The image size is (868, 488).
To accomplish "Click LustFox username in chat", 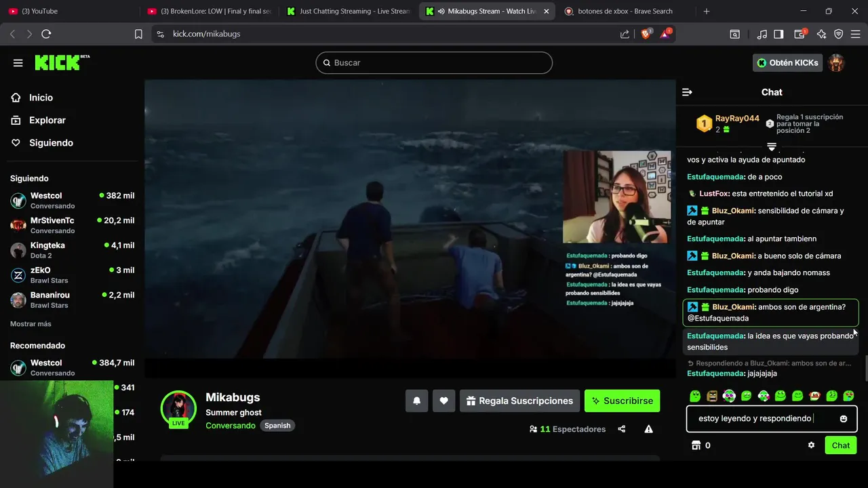I will click(x=715, y=194).
